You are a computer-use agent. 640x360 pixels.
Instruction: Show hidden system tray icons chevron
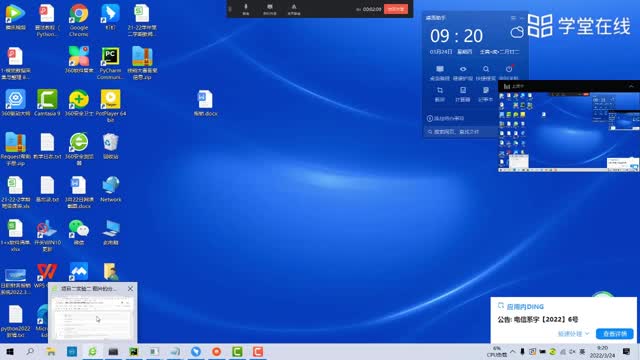tap(513, 351)
